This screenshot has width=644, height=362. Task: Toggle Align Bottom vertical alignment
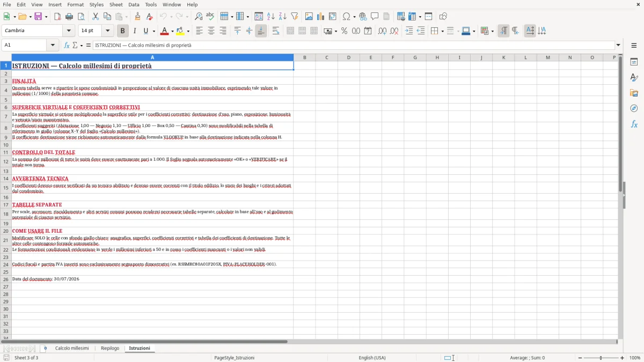[x=261, y=31]
